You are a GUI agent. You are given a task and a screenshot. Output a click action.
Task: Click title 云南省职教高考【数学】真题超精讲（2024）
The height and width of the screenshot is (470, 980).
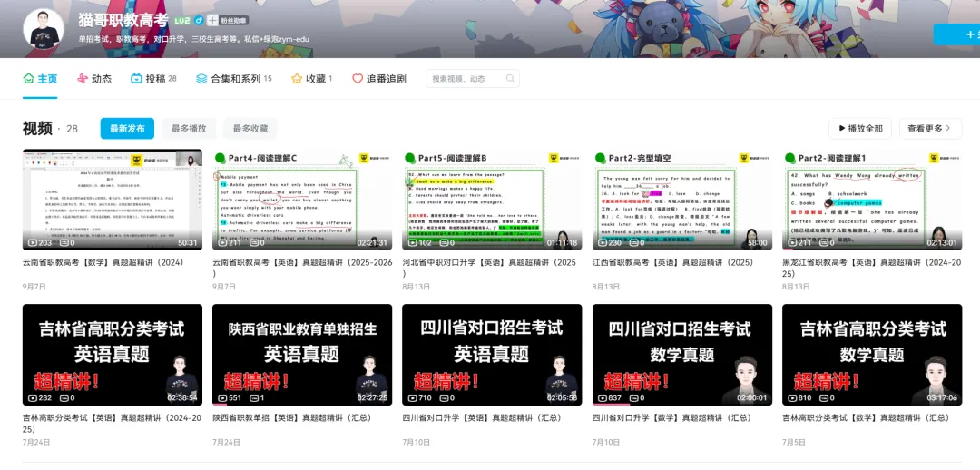[103, 262]
